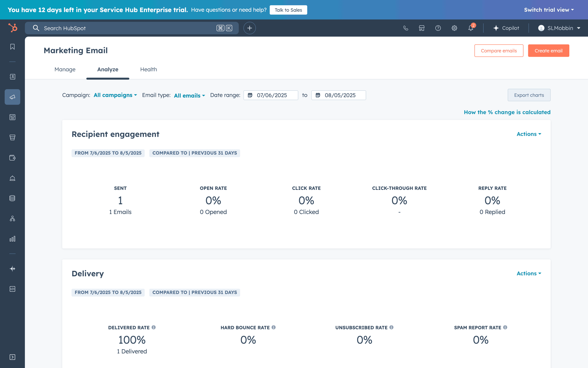Open the SLMobbin account menu
Image resolution: width=588 pixels, height=368 pixels.
click(x=559, y=28)
